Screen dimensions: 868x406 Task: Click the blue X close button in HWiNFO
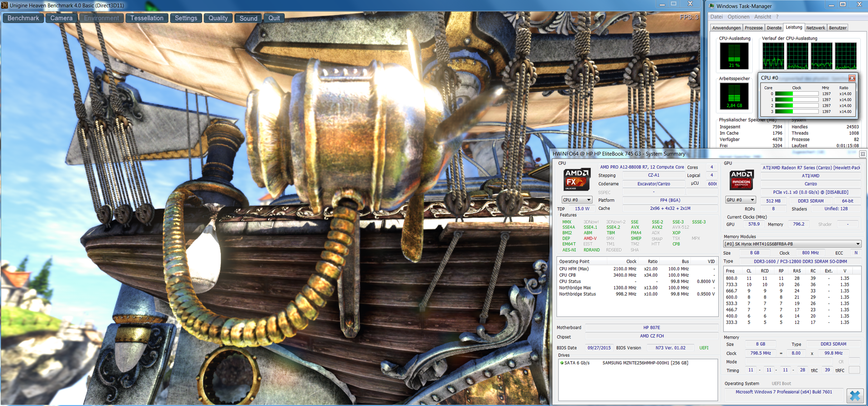854,396
